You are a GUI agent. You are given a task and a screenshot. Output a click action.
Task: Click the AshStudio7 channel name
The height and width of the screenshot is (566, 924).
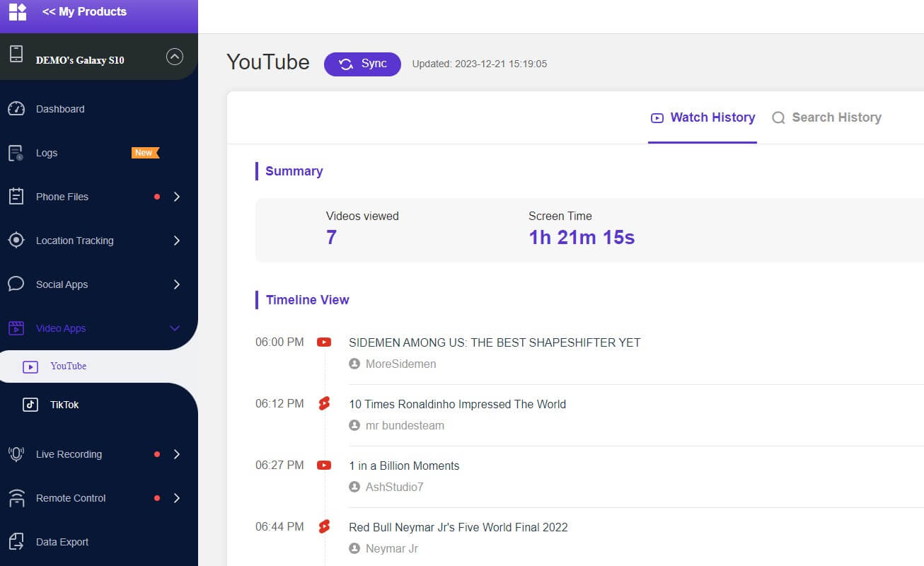pos(395,487)
